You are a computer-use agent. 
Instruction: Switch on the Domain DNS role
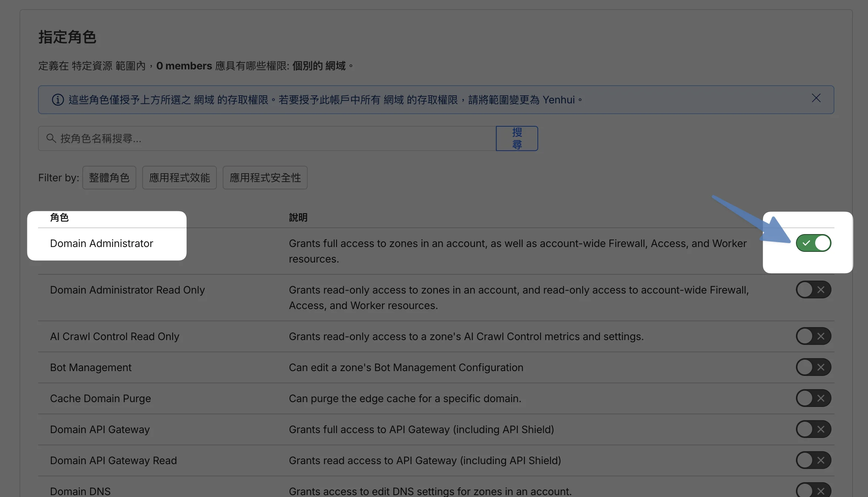pos(813,490)
